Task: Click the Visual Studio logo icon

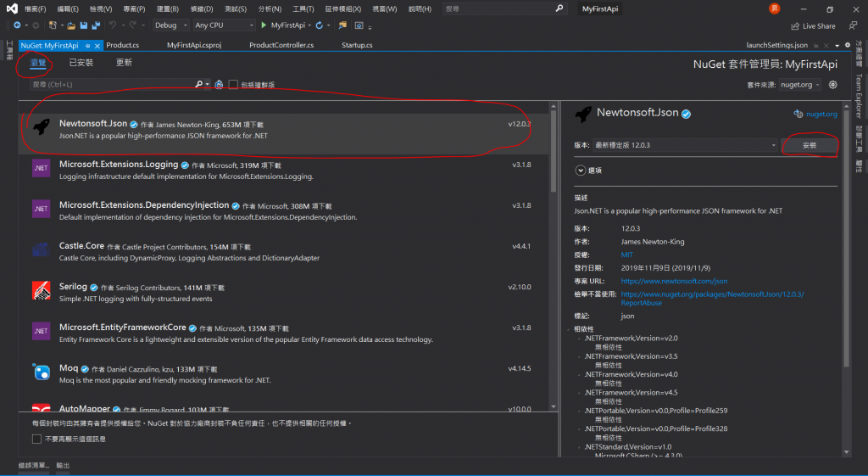Action: (x=12, y=8)
